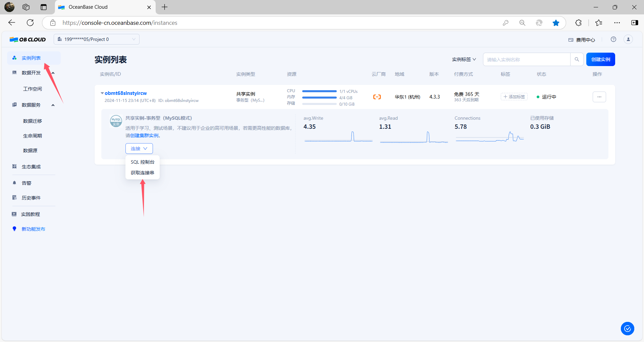Open the Project 0 selector dropdown
Image resolution: width=644 pixels, height=342 pixels.
click(x=97, y=39)
